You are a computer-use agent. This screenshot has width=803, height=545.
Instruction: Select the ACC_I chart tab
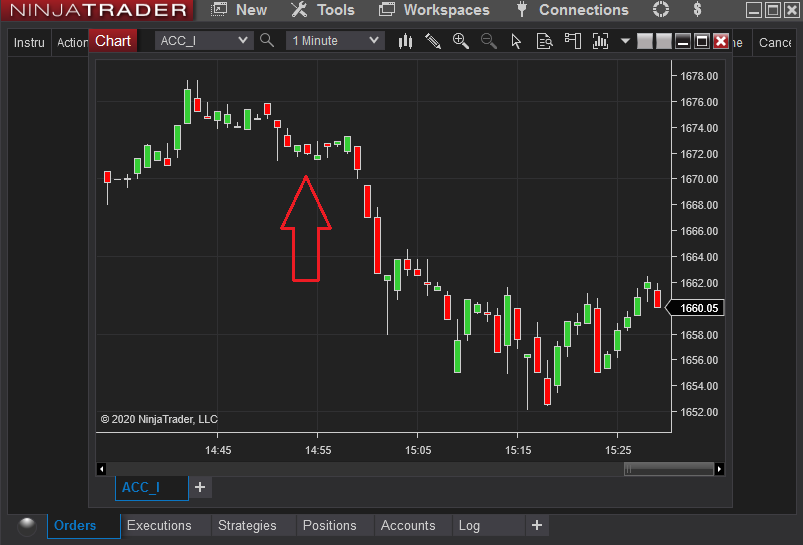click(152, 487)
